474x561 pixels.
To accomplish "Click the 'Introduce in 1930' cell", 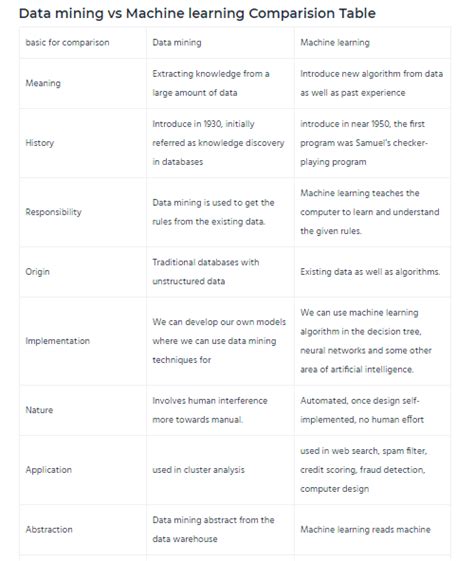I will (218, 143).
